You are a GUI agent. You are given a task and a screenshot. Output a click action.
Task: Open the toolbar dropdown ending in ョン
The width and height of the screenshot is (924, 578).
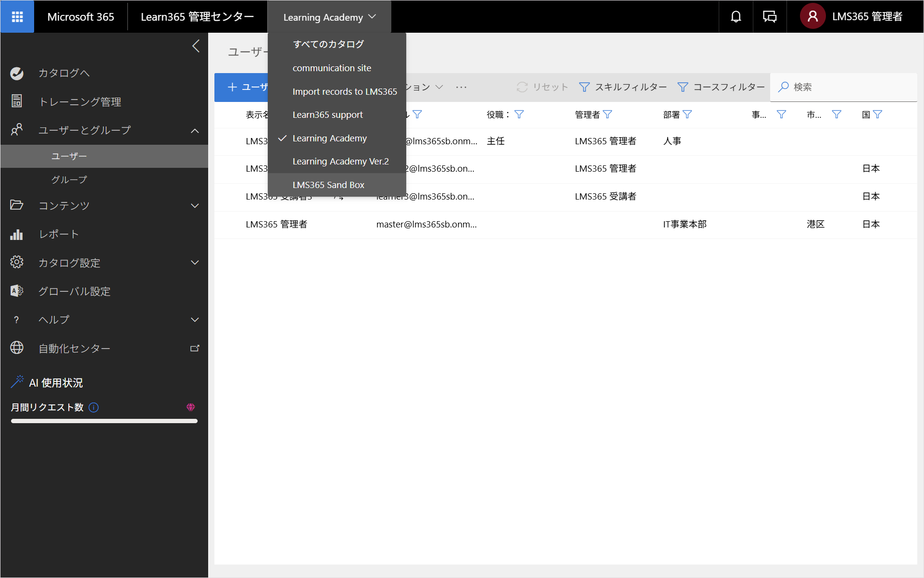pos(424,87)
